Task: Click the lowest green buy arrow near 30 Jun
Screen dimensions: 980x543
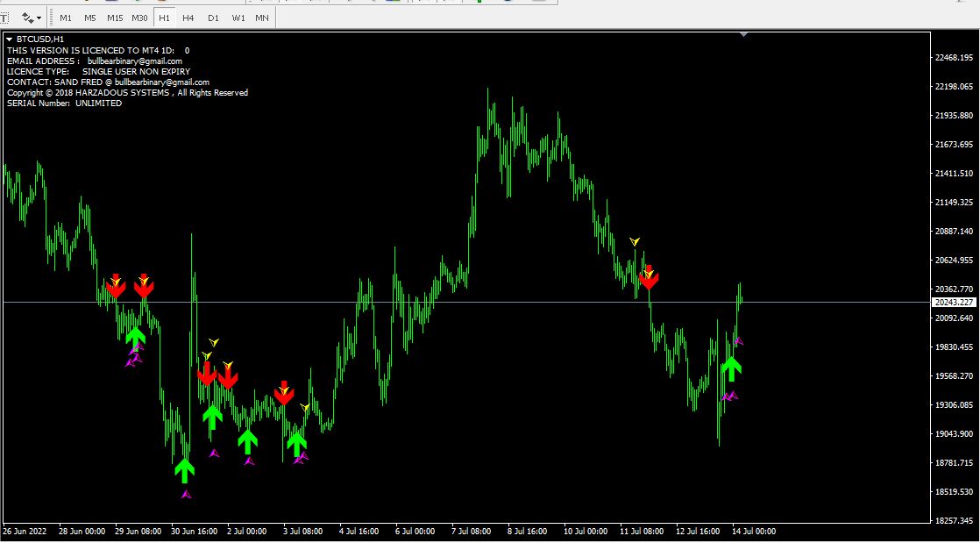Action: coord(184,470)
